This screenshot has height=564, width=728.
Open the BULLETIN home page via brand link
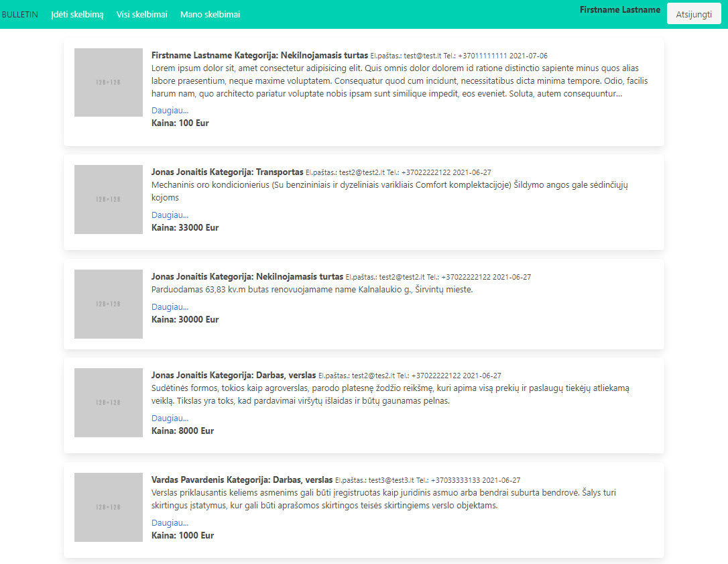21,13
